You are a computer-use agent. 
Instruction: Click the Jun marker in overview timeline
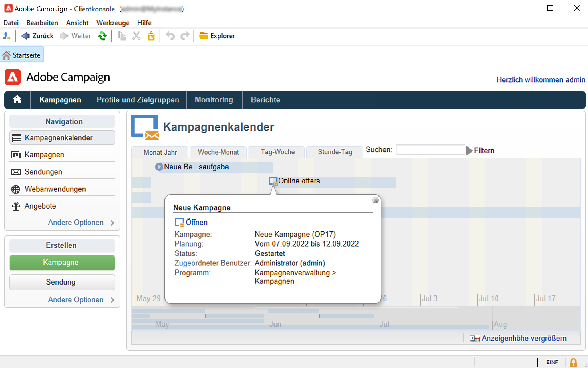[x=275, y=324]
